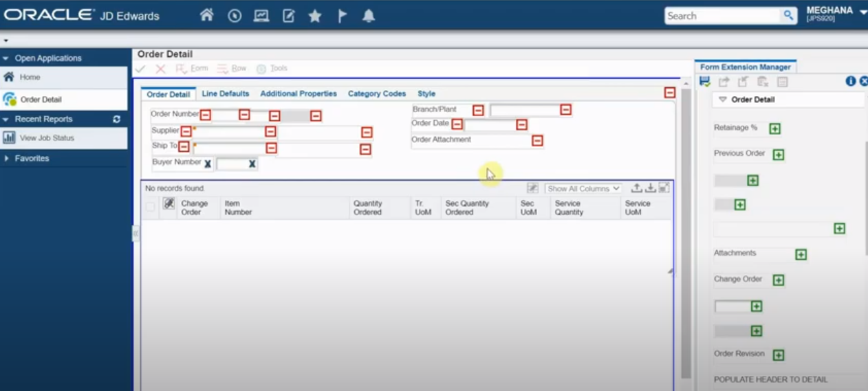This screenshot has width=868, height=391.
Task: Open the Tools menu in the toolbar
Action: [x=272, y=69]
